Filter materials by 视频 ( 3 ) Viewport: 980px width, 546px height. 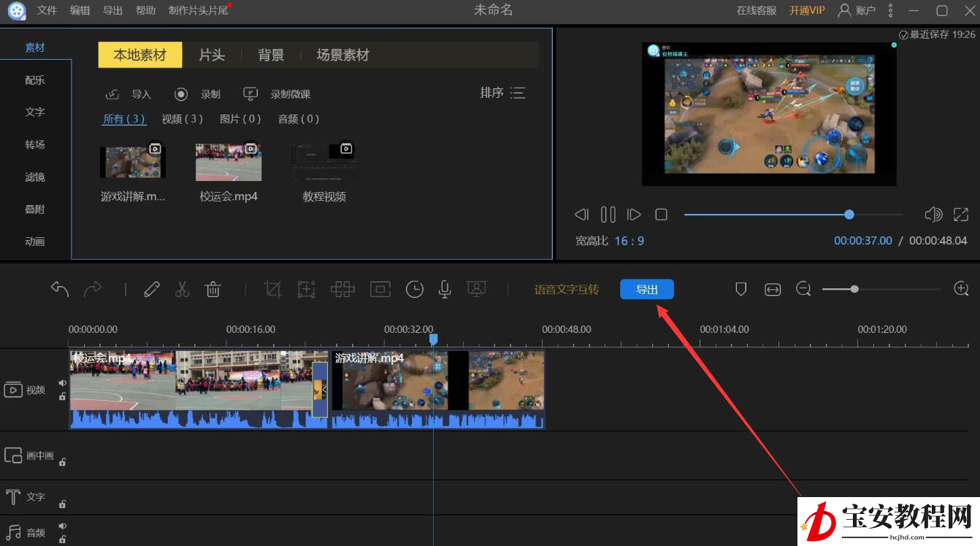182,118
